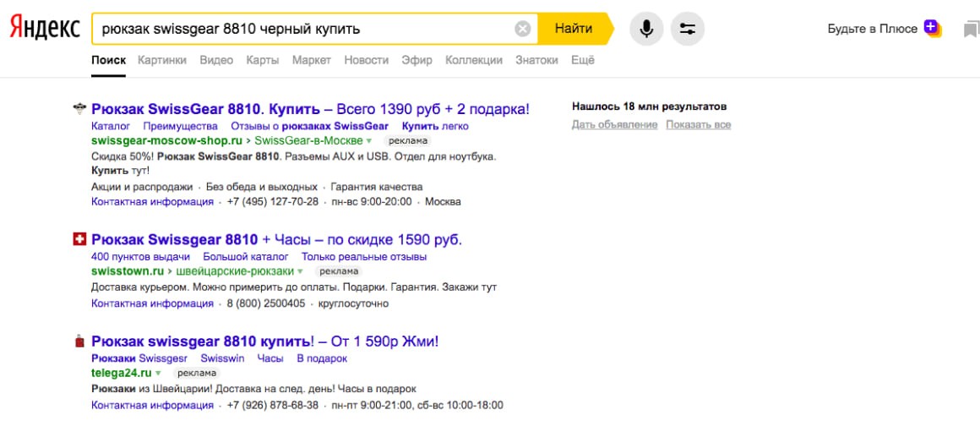Open 'Только реальные отзывы' sitelink
980x426 pixels.
pyautogui.click(x=364, y=257)
